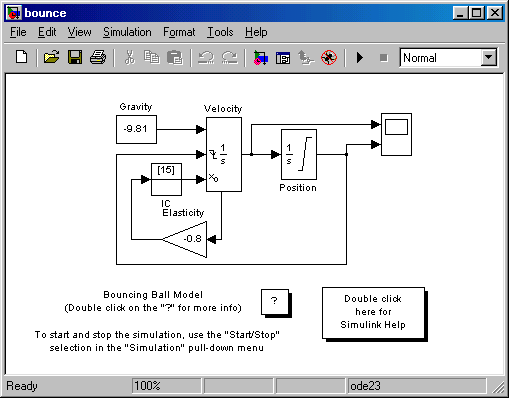509x398 pixels.
Task: Redo the last undone action
Action: 229,57
